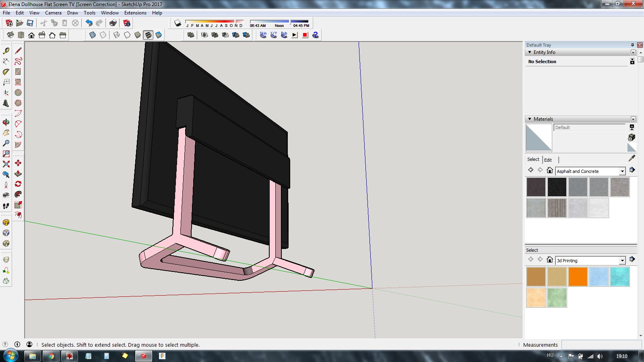The width and height of the screenshot is (644, 362).
Task: Open 3d Printing collection dropdown
Action: pyautogui.click(x=622, y=261)
